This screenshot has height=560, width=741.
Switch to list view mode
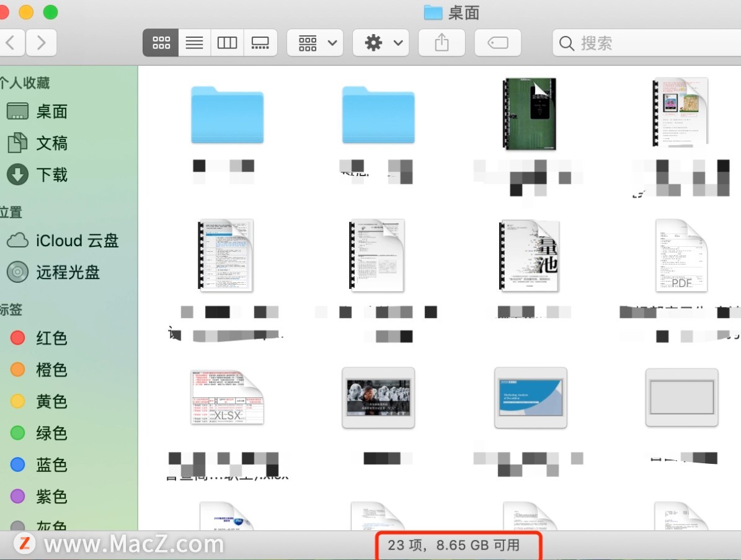(194, 43)
